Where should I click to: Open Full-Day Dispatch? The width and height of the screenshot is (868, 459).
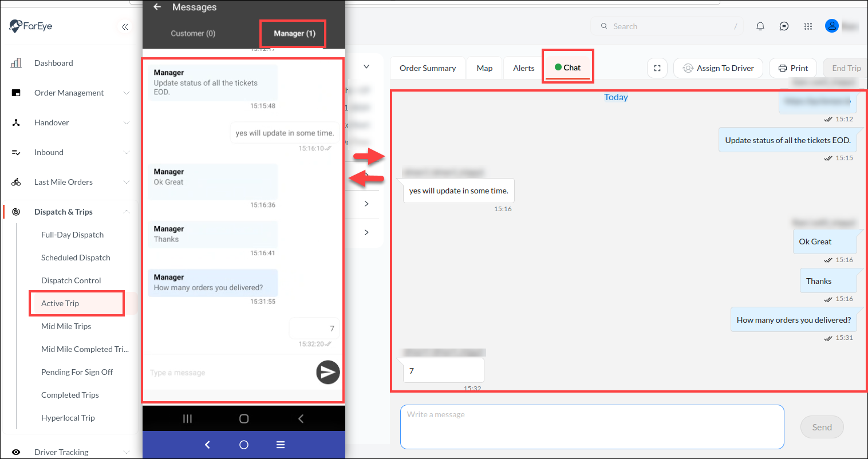[72, 235]
